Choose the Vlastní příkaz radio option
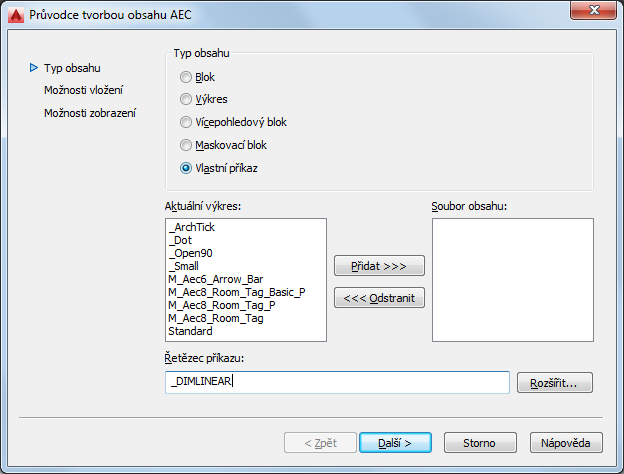 coord(186,168)
